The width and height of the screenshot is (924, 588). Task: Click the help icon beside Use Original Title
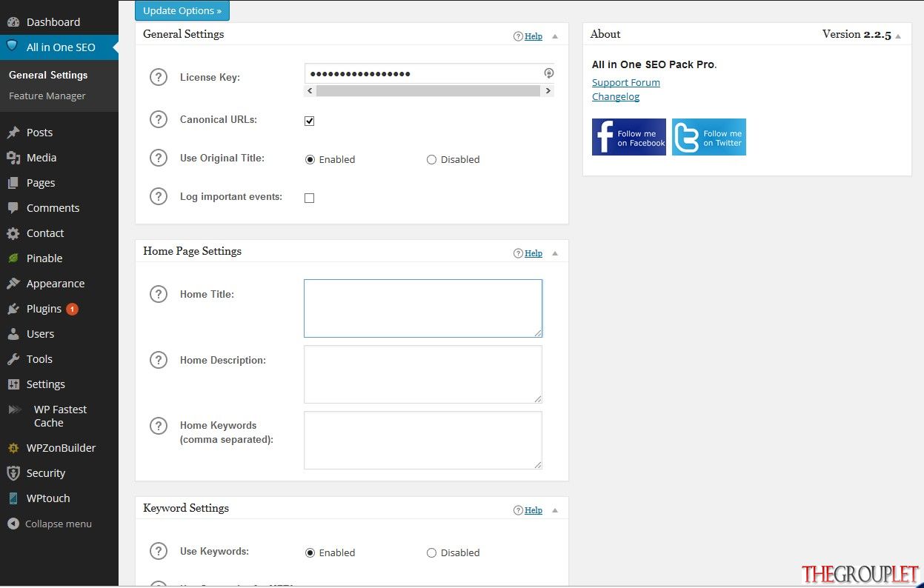point(159,158)
